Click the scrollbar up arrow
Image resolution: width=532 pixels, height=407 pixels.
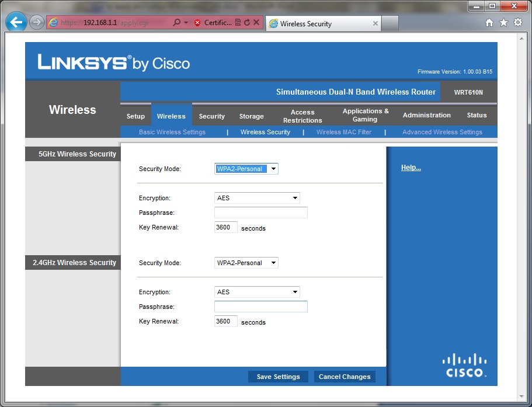pos(522,39)
